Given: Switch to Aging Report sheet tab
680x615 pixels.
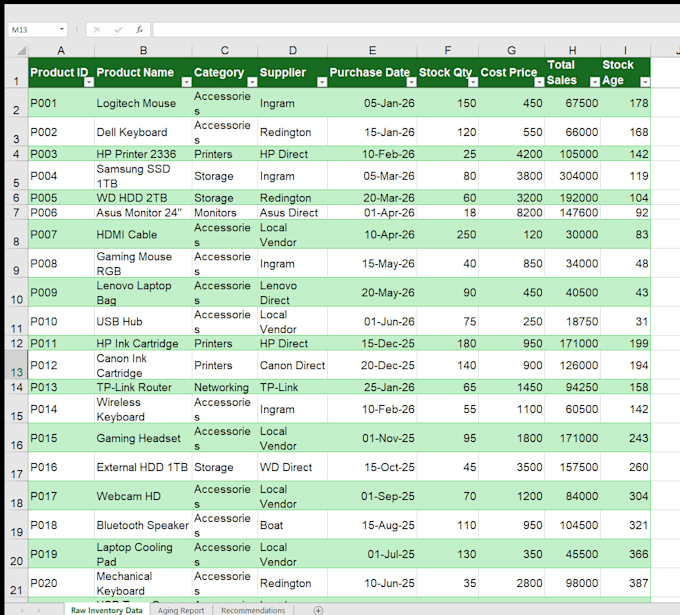Looking at the screenshot, I should pos(181,610).
